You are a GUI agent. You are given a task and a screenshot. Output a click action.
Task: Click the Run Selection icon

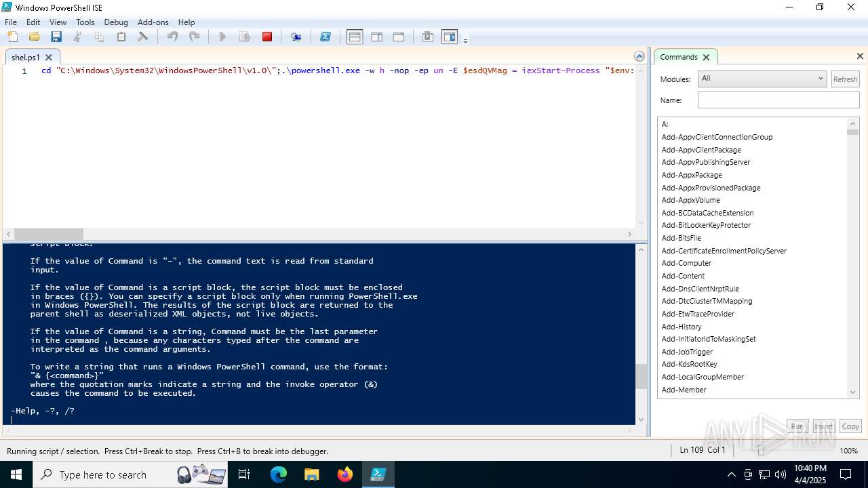point(245,37)
